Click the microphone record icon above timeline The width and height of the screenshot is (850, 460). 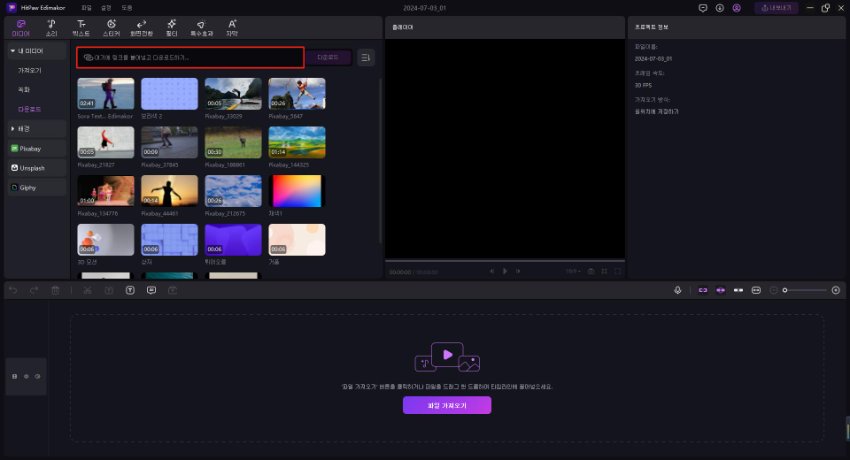tap(677, 290)
